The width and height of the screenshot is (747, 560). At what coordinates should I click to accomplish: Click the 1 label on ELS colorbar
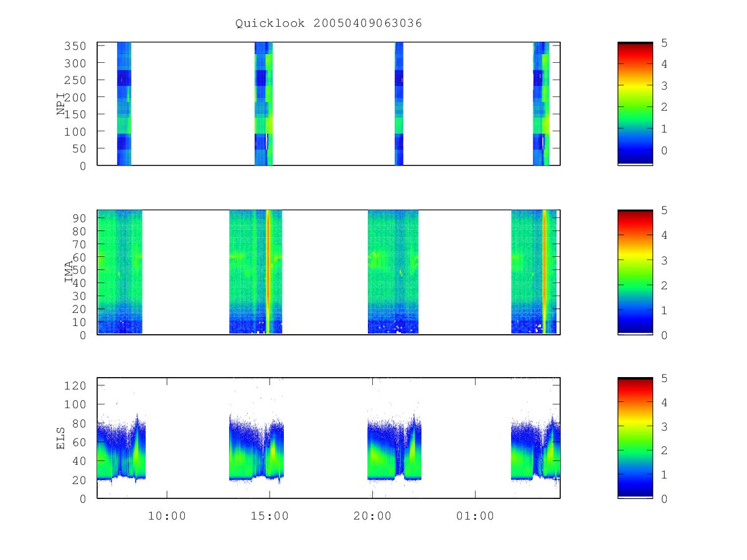point(664,475)
